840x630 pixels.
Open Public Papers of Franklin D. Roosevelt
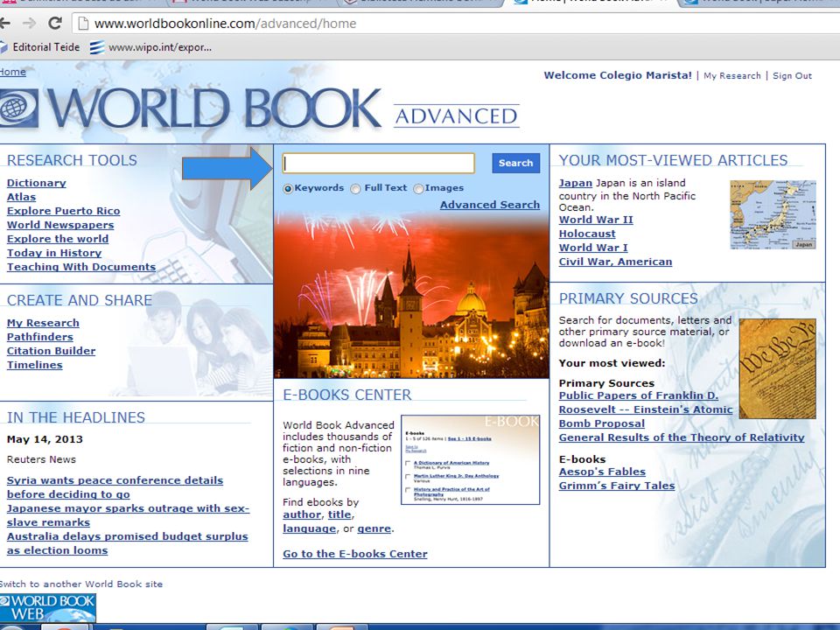646,409
